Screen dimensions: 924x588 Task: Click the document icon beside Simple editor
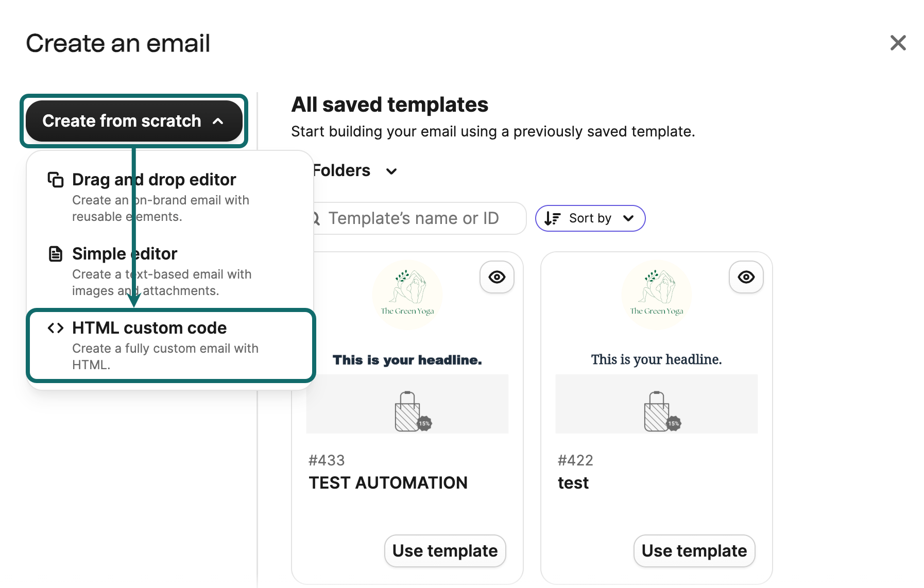55,253
